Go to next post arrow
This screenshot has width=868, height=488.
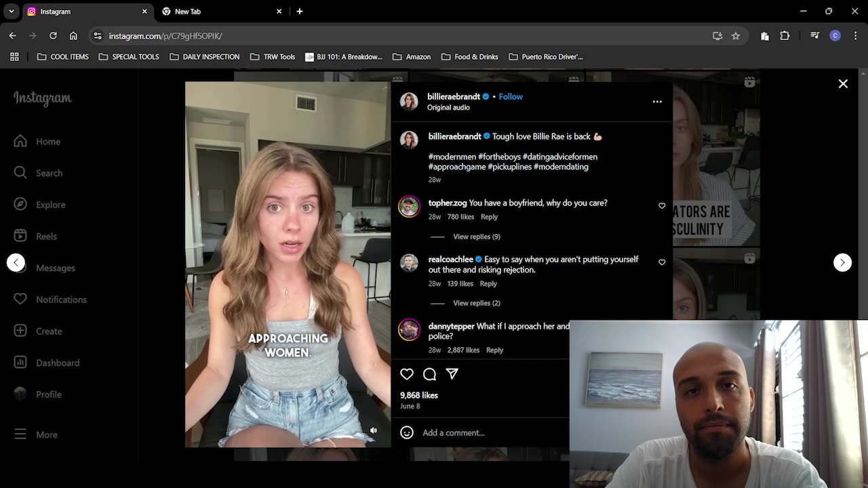coord(842,262)
